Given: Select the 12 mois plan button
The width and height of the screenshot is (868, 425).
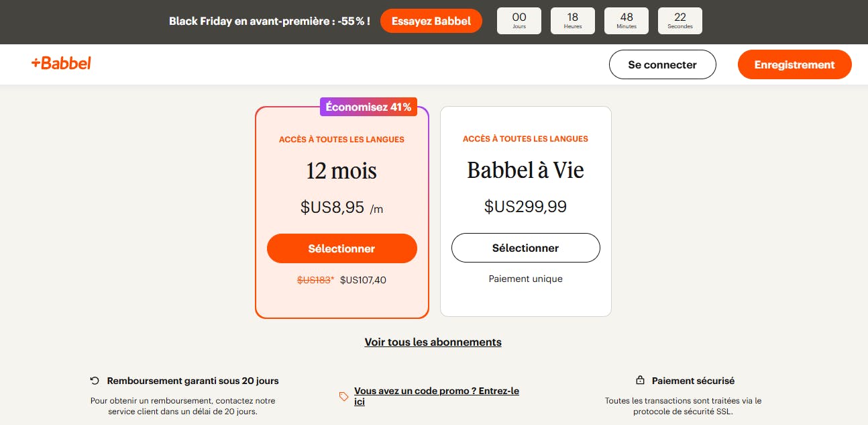Looking at the screenshot, I should (341, 248).
